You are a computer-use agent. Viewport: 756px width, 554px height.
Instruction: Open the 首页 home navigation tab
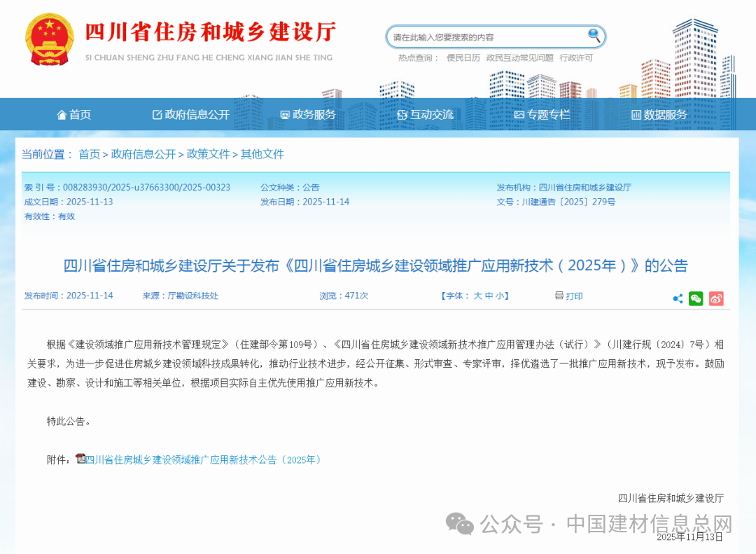(x=73, y=115)
